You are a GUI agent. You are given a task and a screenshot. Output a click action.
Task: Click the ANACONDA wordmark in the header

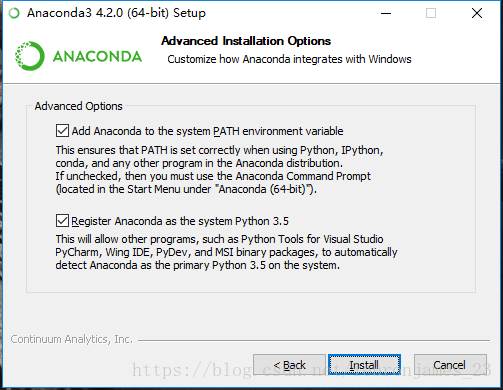pyautogui.click(x=97, y=56)
